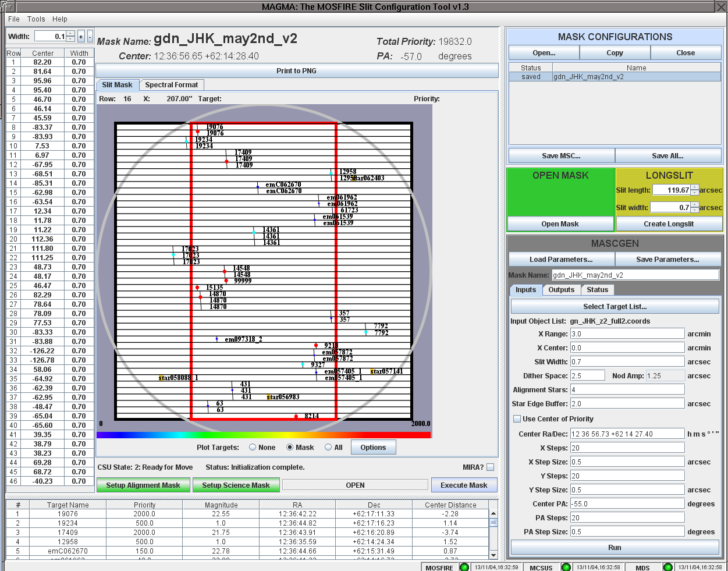The width and height of the screenshot is (728, 571).
Task: Open the plot Options button
Action: [x=373, y=448]
